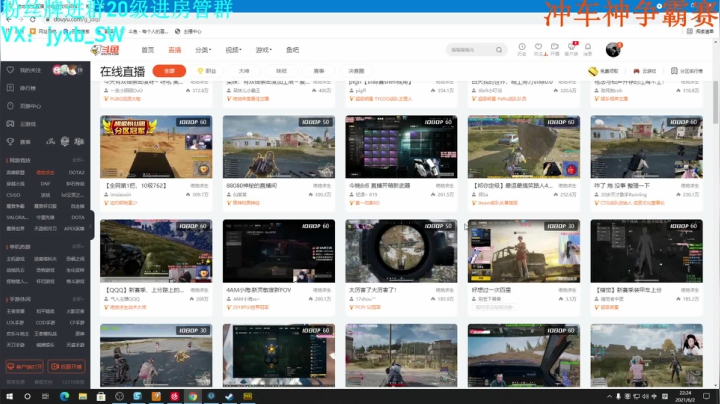
Task: Go to 直播 tab
Action: coord(174,50)
